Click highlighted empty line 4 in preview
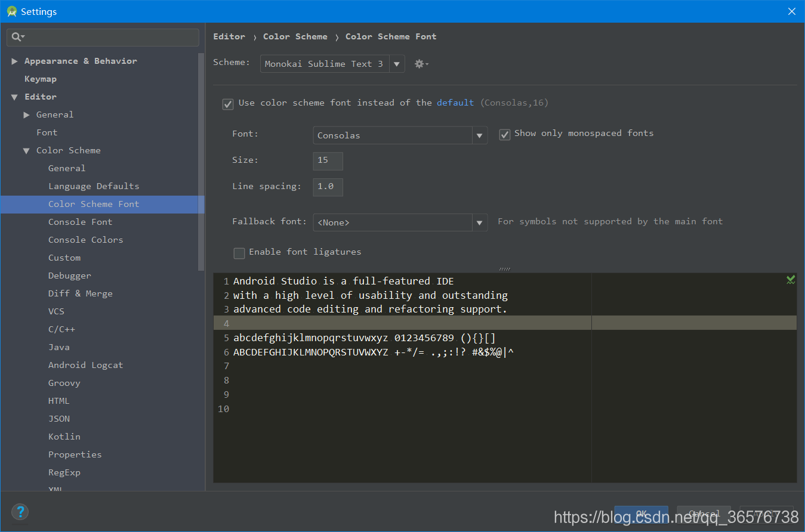This screenshot has height=532, width=805. [505, 323]
